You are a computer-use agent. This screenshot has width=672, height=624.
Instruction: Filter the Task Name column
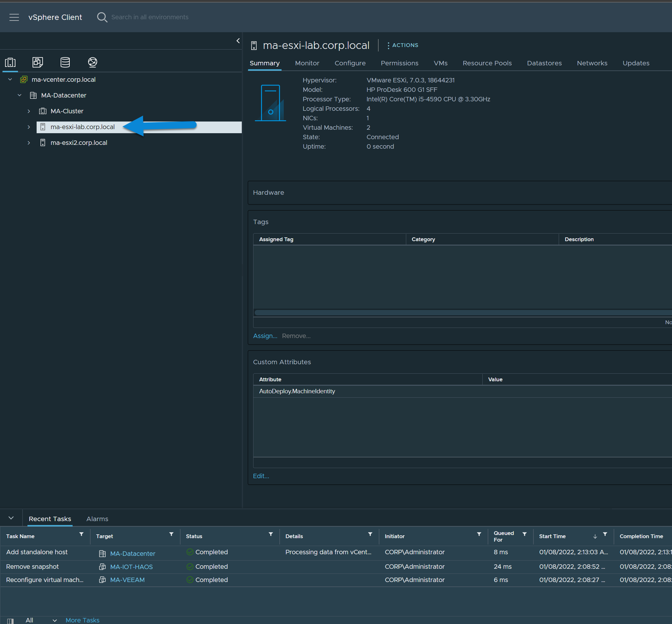pos(81,534)
